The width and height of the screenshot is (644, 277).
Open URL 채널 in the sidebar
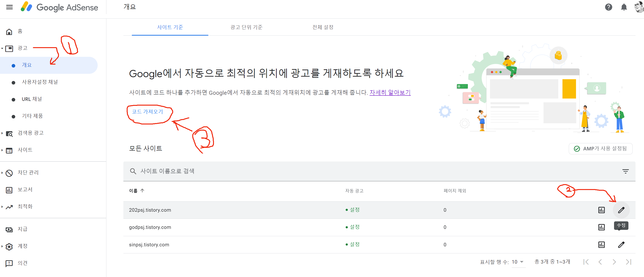coord(32,99)
